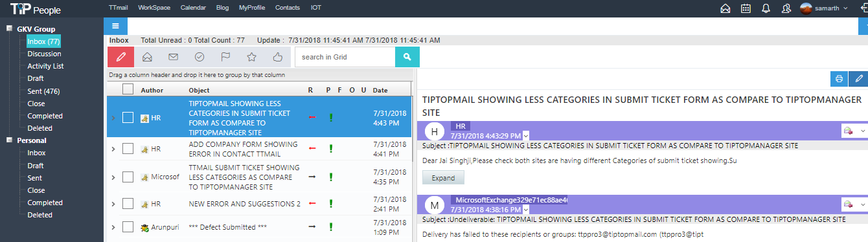Open the calendar icon in top bar
This screenshot has width=868, height=242.
(746, 8)
